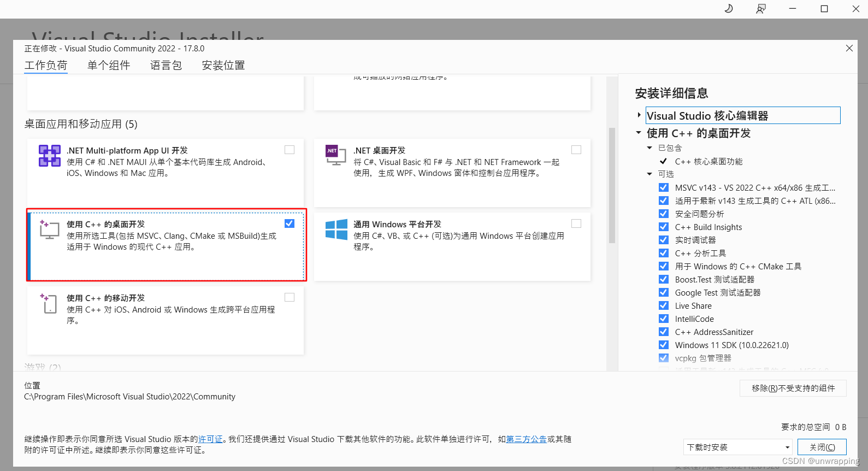Screen dimensions: 868x471
Task: Click the 使用 C++ 的桌面开发 workload title
Action: pos(106,224)
